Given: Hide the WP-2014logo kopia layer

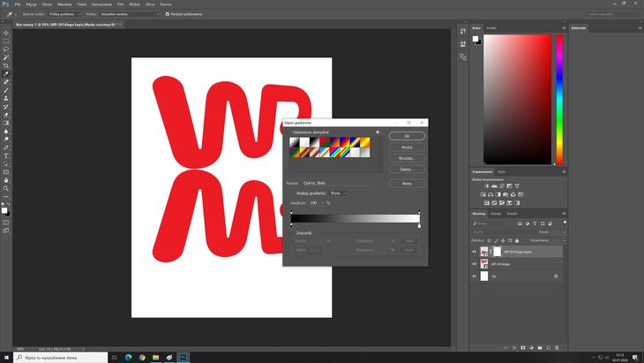Looking at the screenshot, I should [474, 252].
